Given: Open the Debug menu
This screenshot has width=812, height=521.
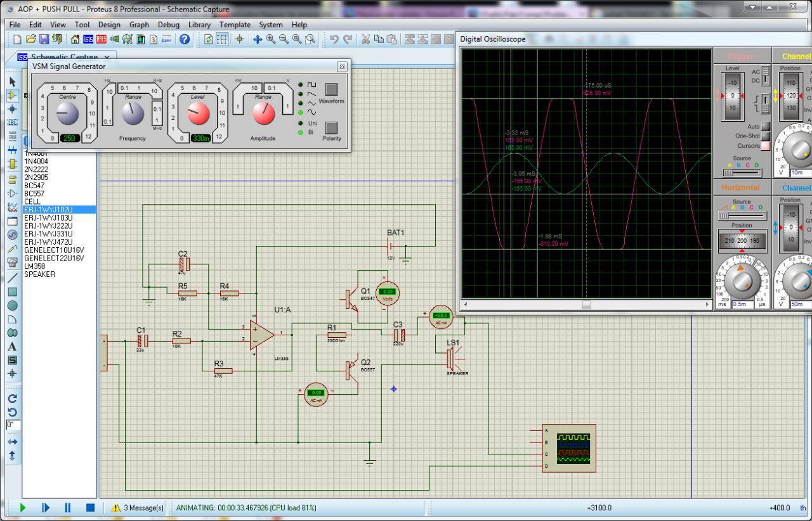Looking at the screenshot, I should tap(169, 25).
